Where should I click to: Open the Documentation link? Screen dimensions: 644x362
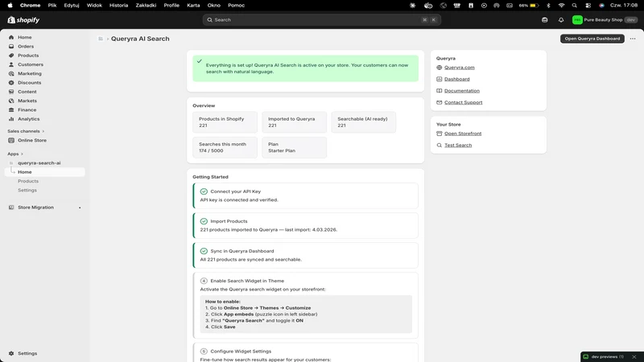461,91
